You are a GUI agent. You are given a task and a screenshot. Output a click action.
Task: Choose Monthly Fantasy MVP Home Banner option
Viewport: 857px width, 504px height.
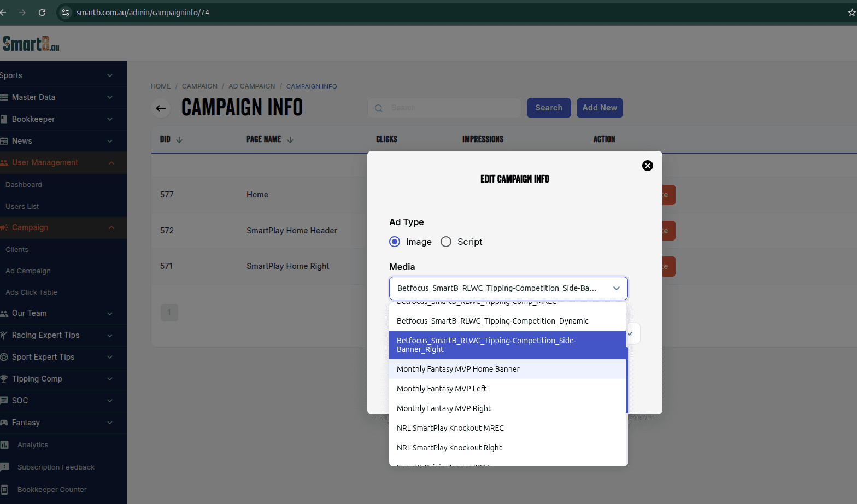[x=507, y=369]
